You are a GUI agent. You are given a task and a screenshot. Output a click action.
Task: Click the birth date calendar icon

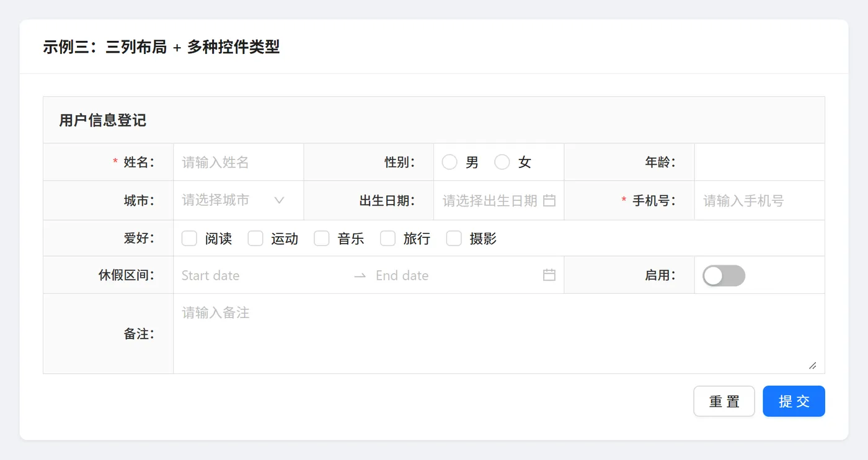(x=549, y=200)
